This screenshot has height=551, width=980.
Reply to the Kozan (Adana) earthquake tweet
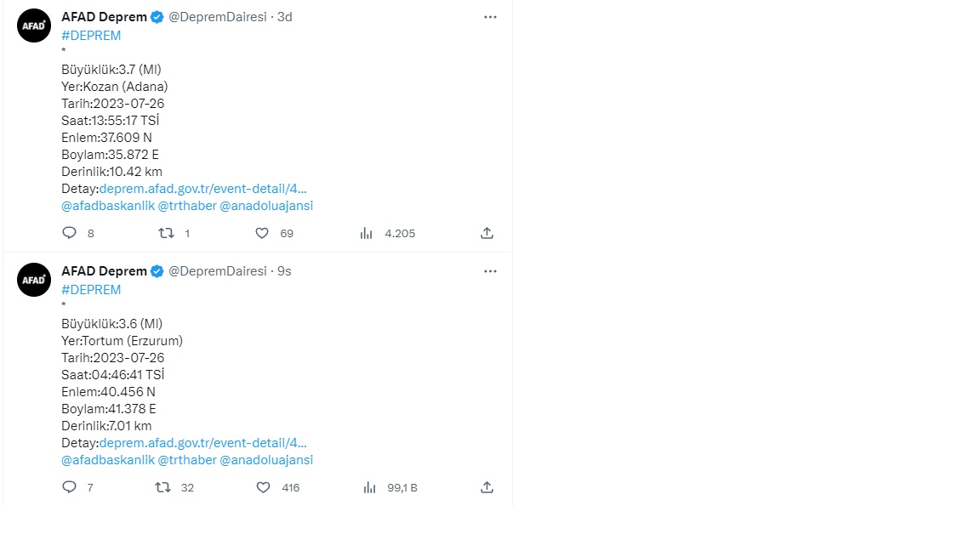click(70, 233)
